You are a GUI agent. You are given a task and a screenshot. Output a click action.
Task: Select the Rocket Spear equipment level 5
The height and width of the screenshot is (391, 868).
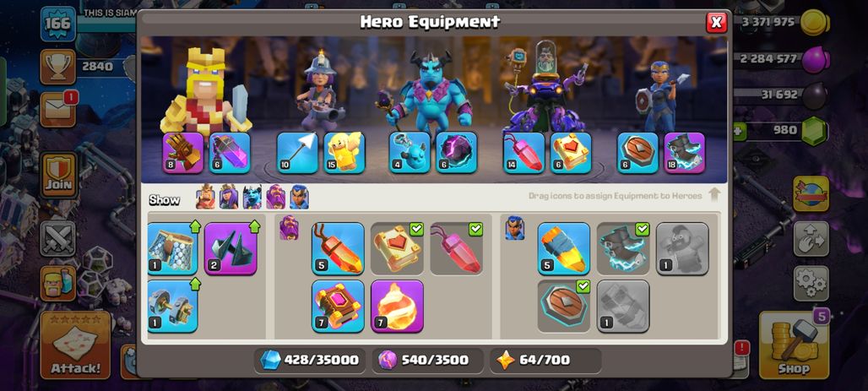click(x=563, y=248)
